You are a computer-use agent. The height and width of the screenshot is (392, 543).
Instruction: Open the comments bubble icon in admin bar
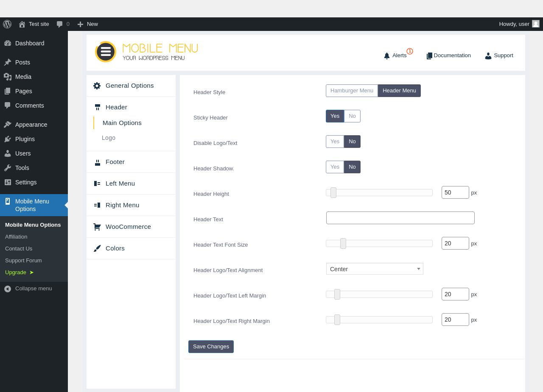(x=60, y=24)
